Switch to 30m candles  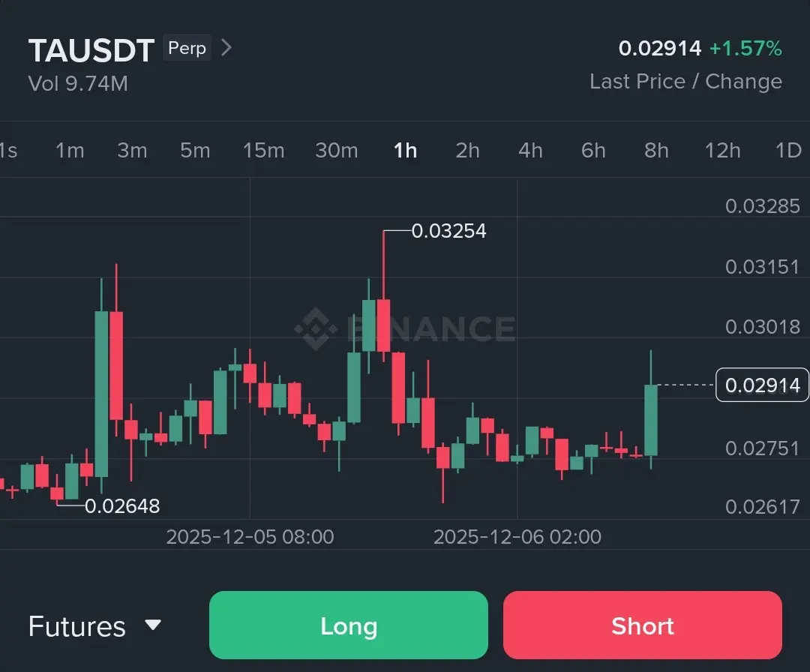336,151
